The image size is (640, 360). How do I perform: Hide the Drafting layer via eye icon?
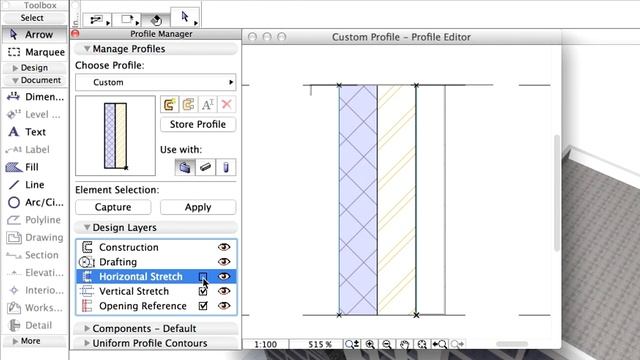click(x=224, y=262)
